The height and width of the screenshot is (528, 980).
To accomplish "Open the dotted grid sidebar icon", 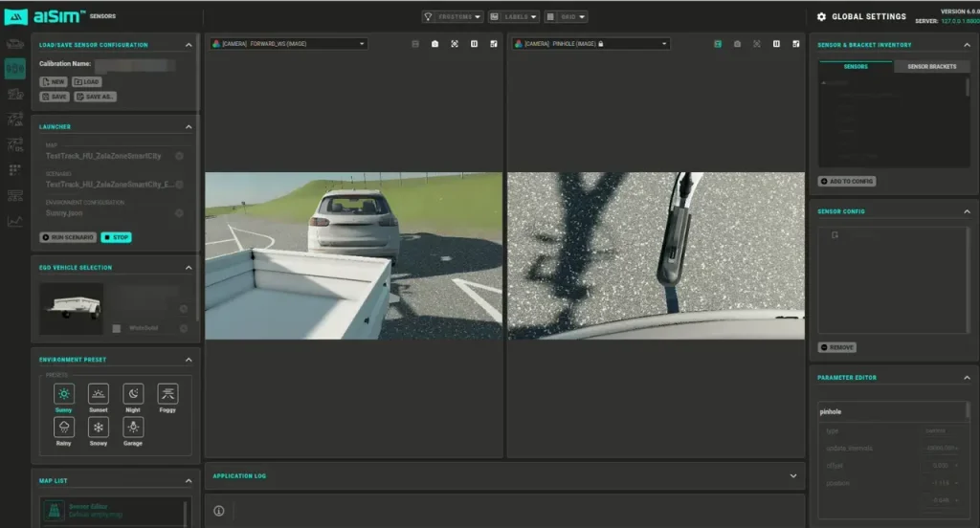I will pos(15,170).
